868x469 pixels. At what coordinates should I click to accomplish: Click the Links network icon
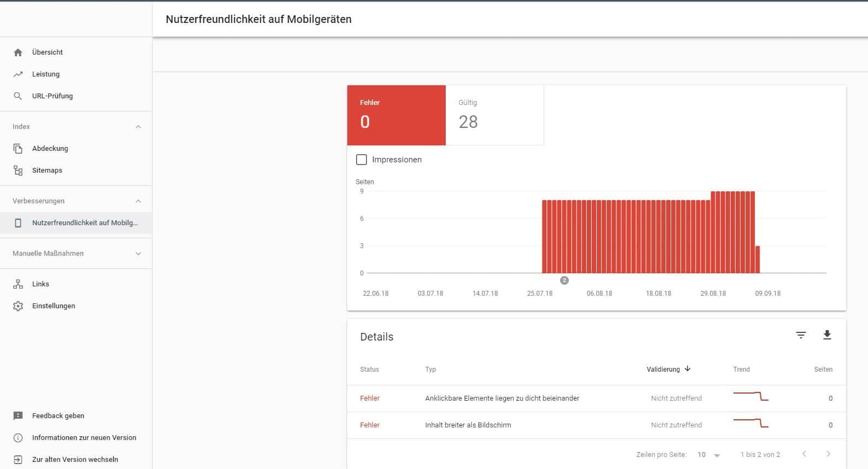coord(18,284)
